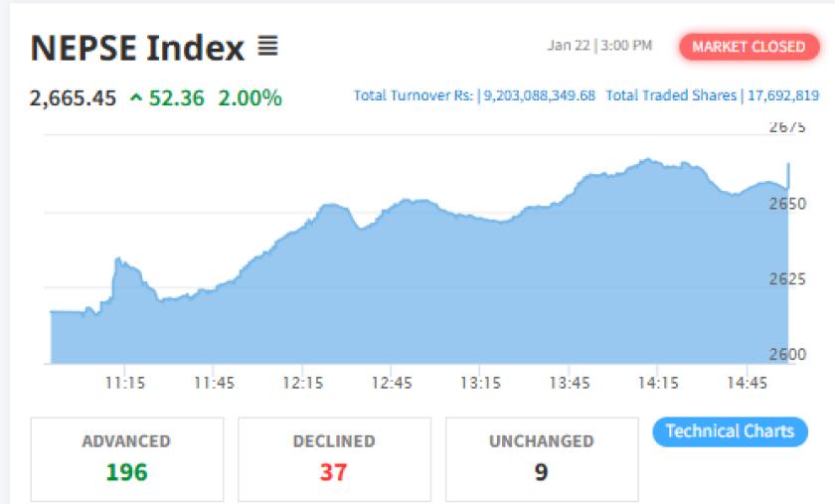The height and width of the screenshot is (504, 835).
Task: Click the 2,665.45 index value
Action: point(74,97)
